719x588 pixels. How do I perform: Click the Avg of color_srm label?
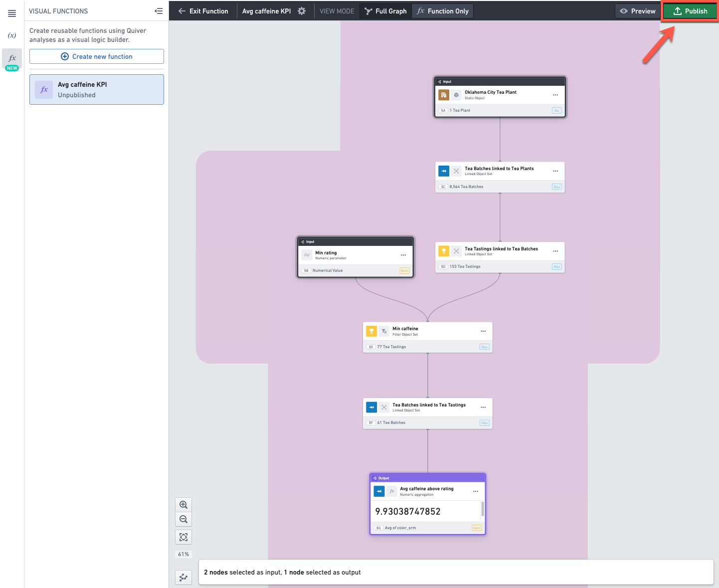click(400, 528)
